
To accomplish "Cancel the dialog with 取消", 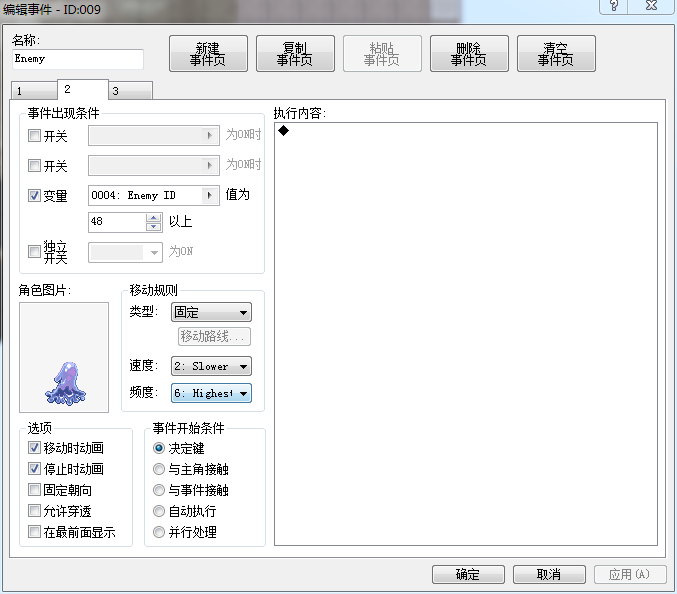I will click(x=549, y=574).
